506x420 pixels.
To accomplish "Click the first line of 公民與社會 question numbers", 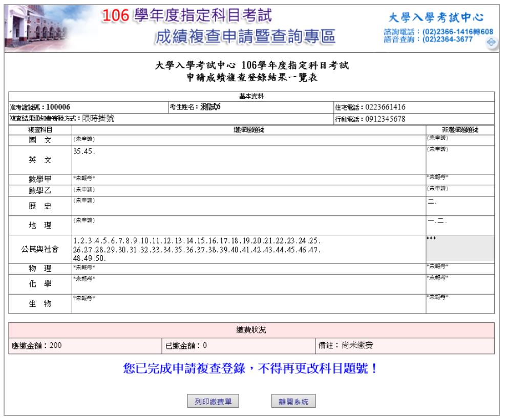I will (x=197, y=241).
